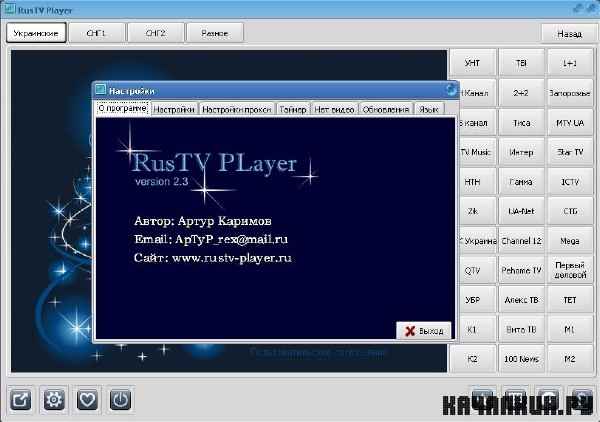Open the СНГ2 channel tab
Viewport: 600px width, 422px height.
[x=156, y=33]
